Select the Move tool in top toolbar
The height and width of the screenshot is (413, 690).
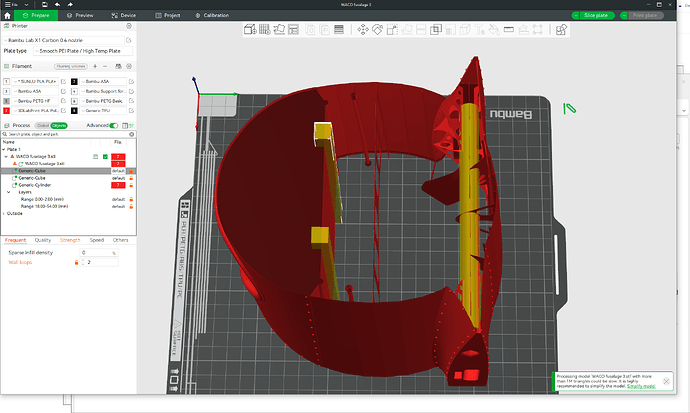click(363, 29)
